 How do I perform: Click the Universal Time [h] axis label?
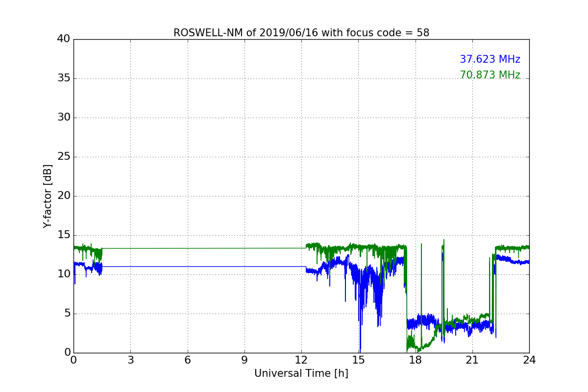tap(301, 373)
